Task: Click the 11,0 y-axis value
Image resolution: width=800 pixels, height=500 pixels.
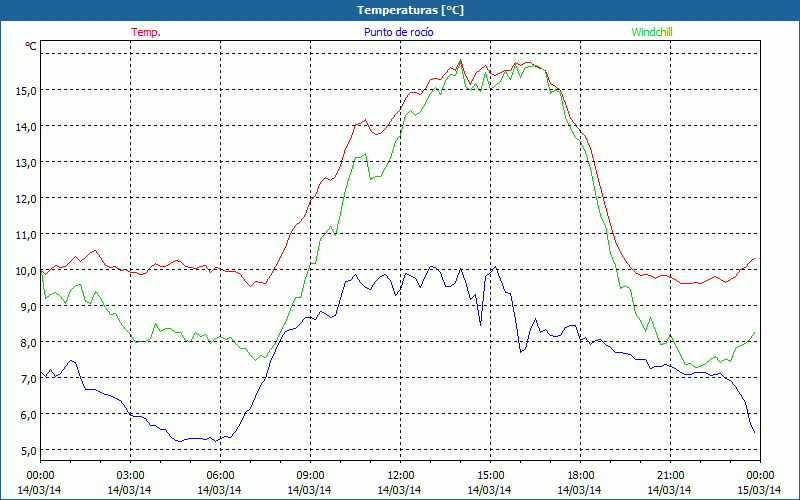Action: click(x=26, y=235)
